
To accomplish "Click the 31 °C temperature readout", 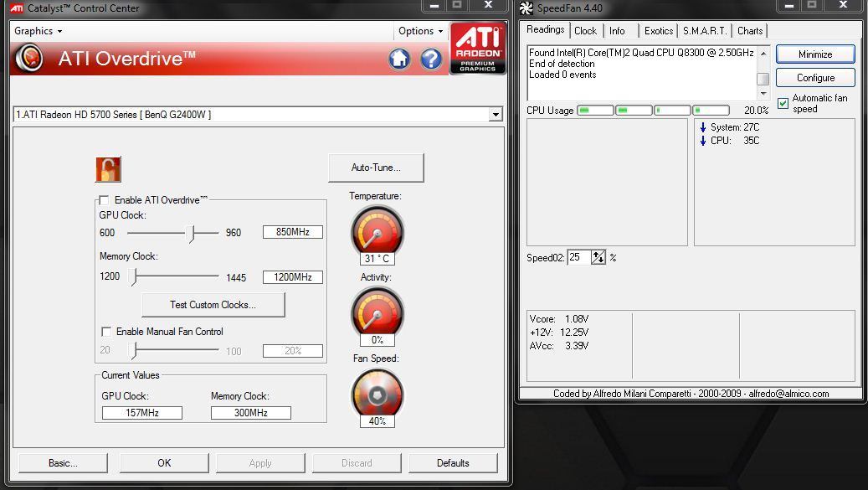I will (x=377, y=259).
